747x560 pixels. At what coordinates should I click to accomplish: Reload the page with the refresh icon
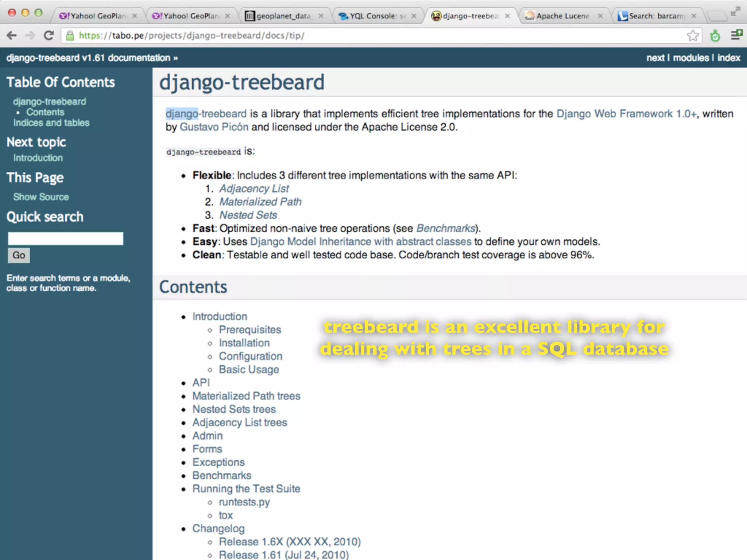49,36
